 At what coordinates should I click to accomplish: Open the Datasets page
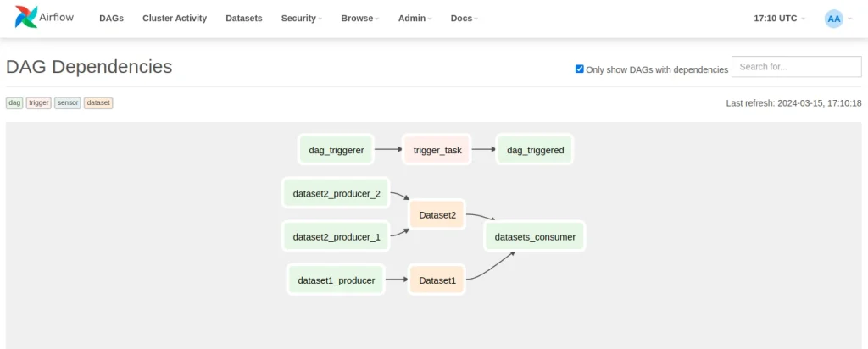tap(244, 19)
